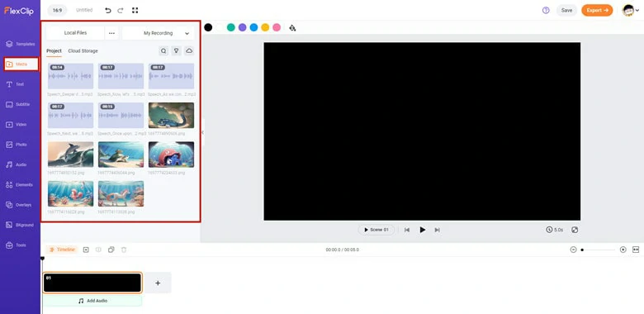This screenshot has width=644, height=314.
Task: Select the Project tab
Action: 54,51
